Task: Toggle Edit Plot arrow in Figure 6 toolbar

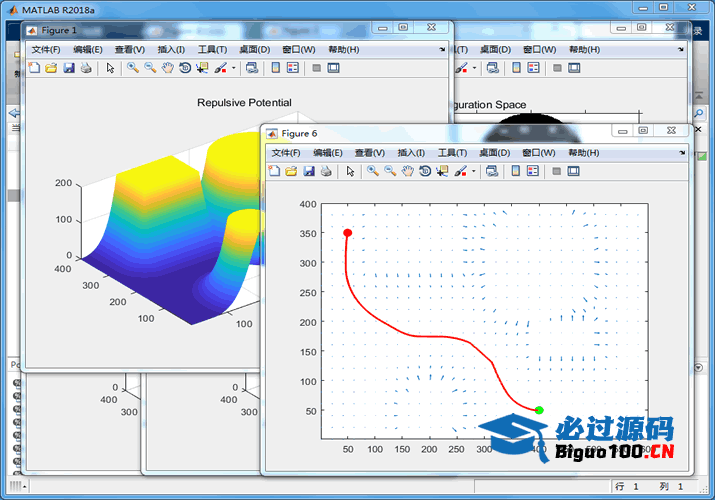Action: pos(350,171)
